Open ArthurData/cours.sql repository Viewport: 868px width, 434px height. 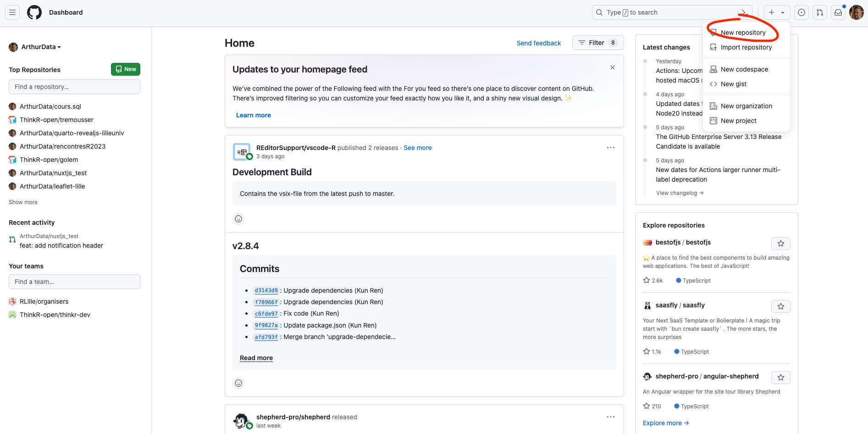click(50, 106)
